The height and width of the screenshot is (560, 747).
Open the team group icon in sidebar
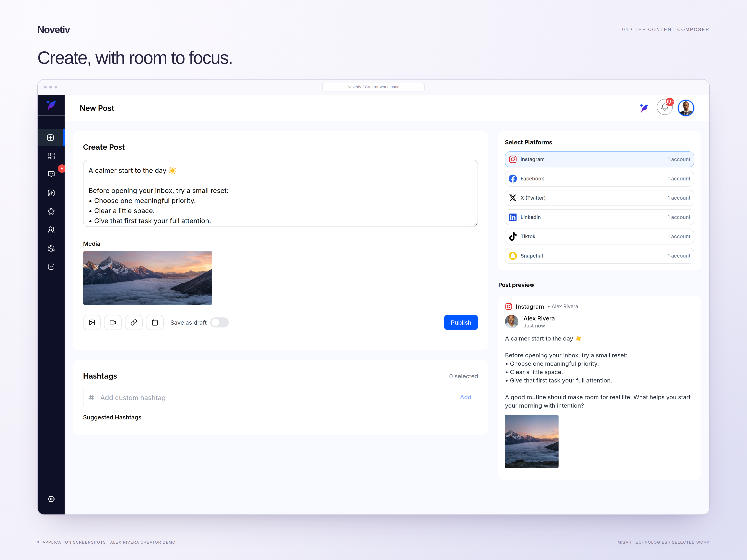[51, 248]
